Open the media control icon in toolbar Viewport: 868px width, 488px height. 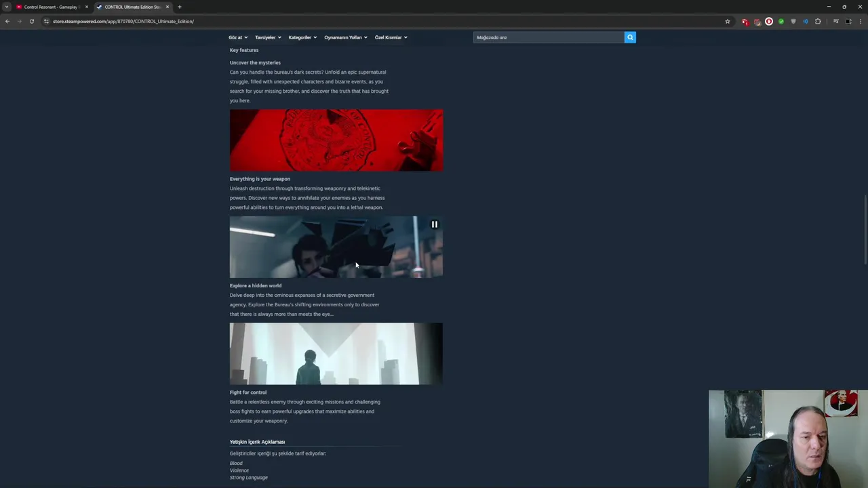pyautogui.click(x=836, y=21)
